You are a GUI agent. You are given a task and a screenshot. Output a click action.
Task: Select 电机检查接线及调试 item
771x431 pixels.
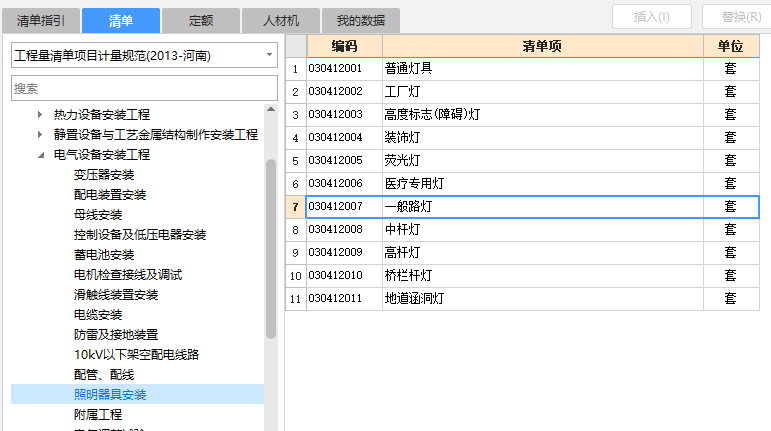128,275
